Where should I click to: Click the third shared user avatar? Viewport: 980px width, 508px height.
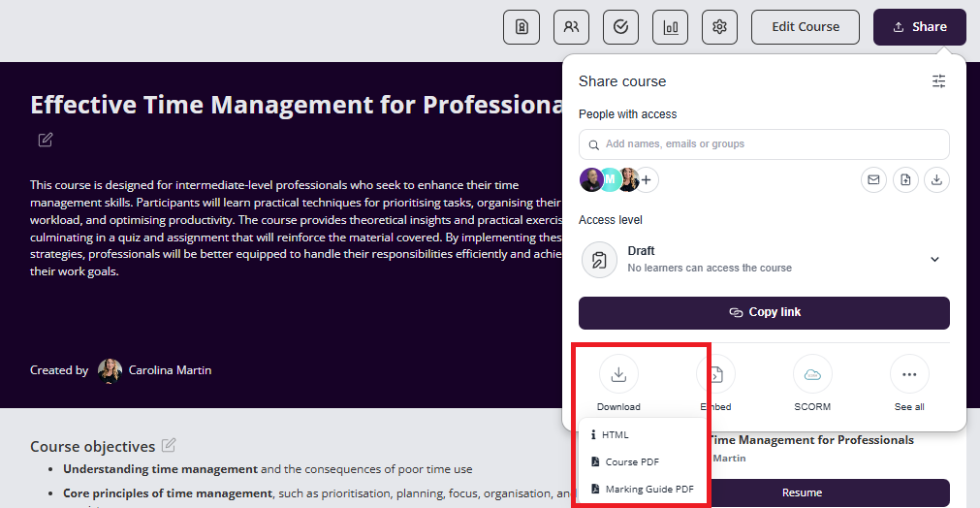pyautogui.click(x=627, y=180)
